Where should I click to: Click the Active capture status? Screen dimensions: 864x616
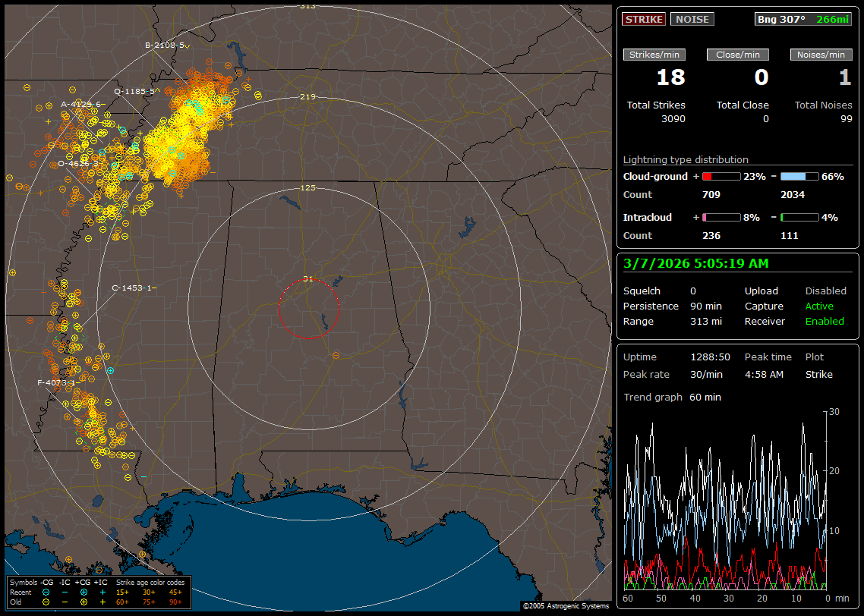tap(819, 306)
